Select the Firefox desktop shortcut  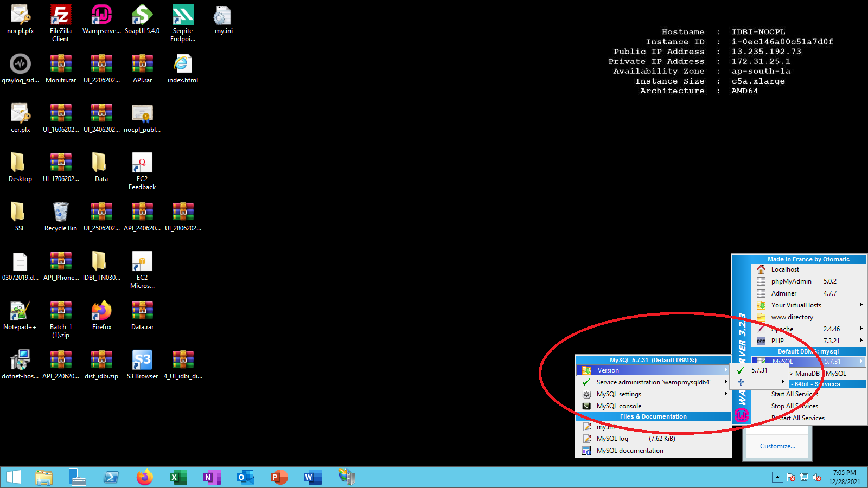[x=101, y=316]
